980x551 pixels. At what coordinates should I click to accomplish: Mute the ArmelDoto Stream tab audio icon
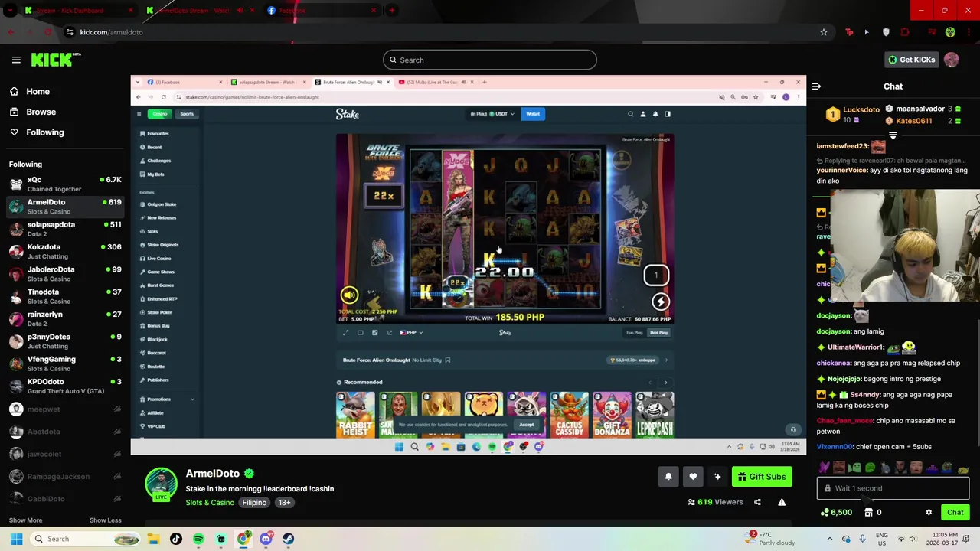coord(240,11)
